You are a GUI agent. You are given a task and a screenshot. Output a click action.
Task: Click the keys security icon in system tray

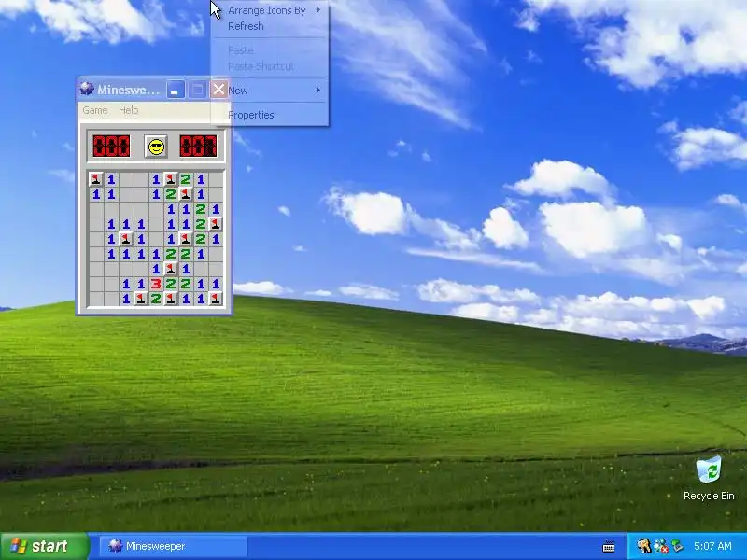(x=643, y=546)
